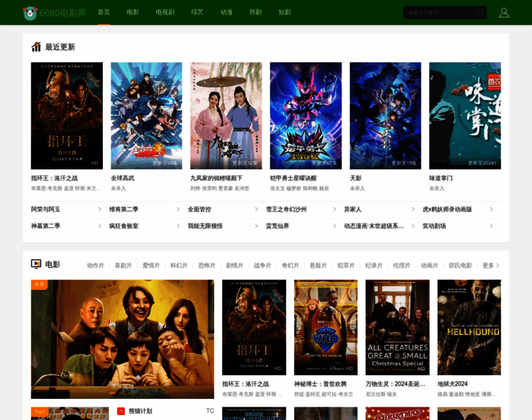Expand the 阿荣与阿玉 row chevron

pyautogui.click(x=99, y=209)
